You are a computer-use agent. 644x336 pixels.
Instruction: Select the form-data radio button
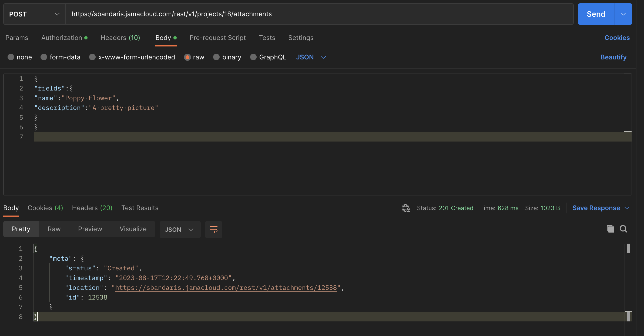tap(44, 57)
